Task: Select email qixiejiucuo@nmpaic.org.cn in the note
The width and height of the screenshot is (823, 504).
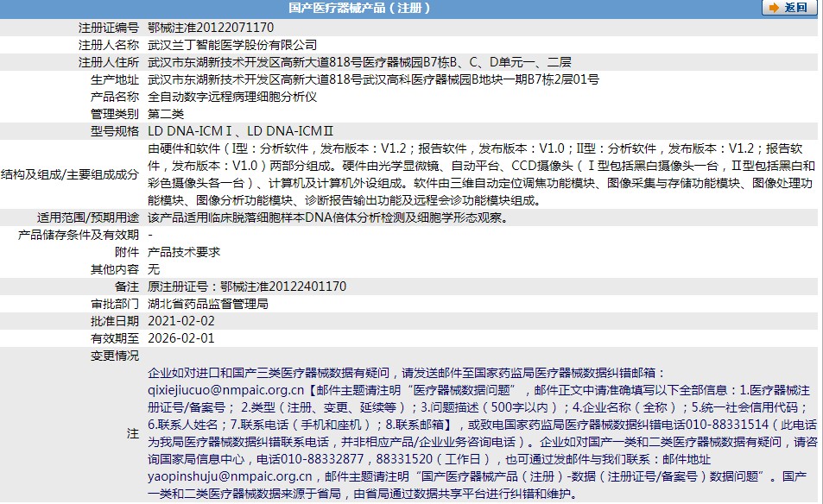Action: (x=225, y=390)
